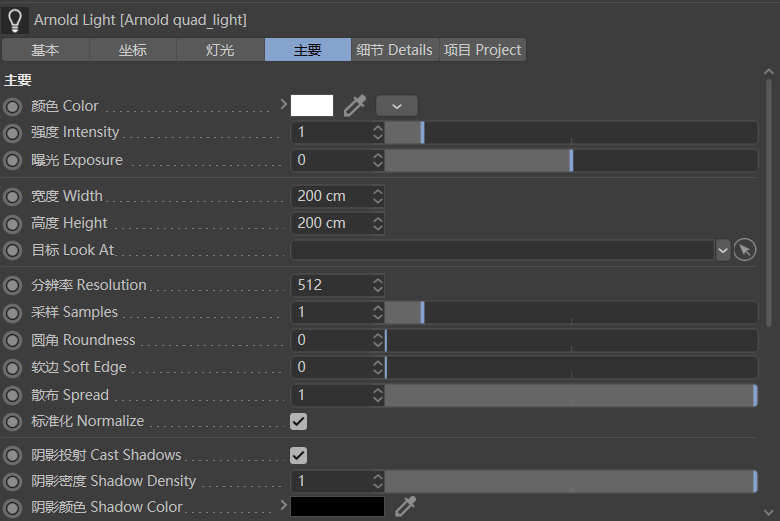Click the Intensity stepper arrows

[378, 132]
